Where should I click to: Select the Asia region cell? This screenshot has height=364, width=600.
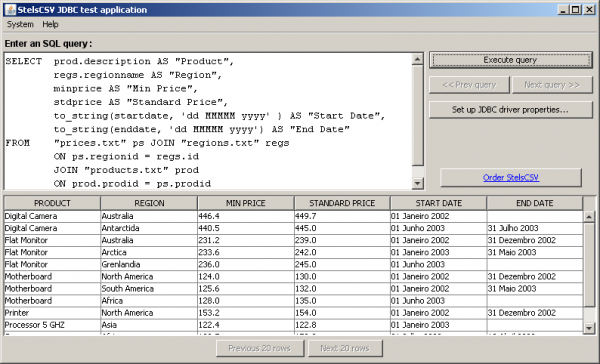pyautogui.click(x=149, y=325)
